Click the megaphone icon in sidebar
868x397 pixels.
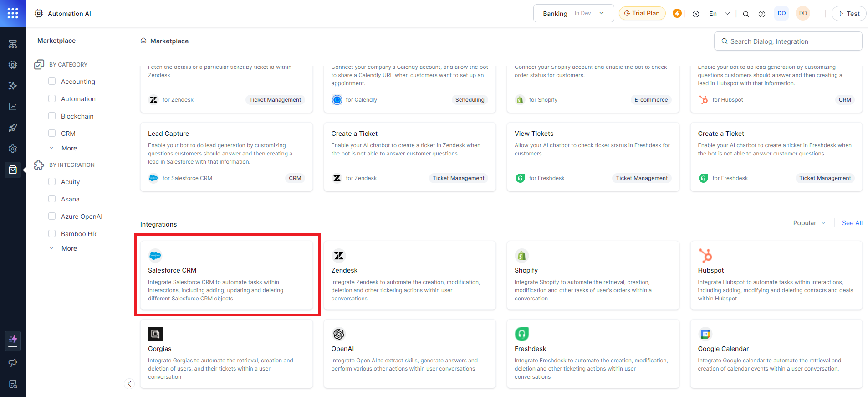[x=13, y=363]
